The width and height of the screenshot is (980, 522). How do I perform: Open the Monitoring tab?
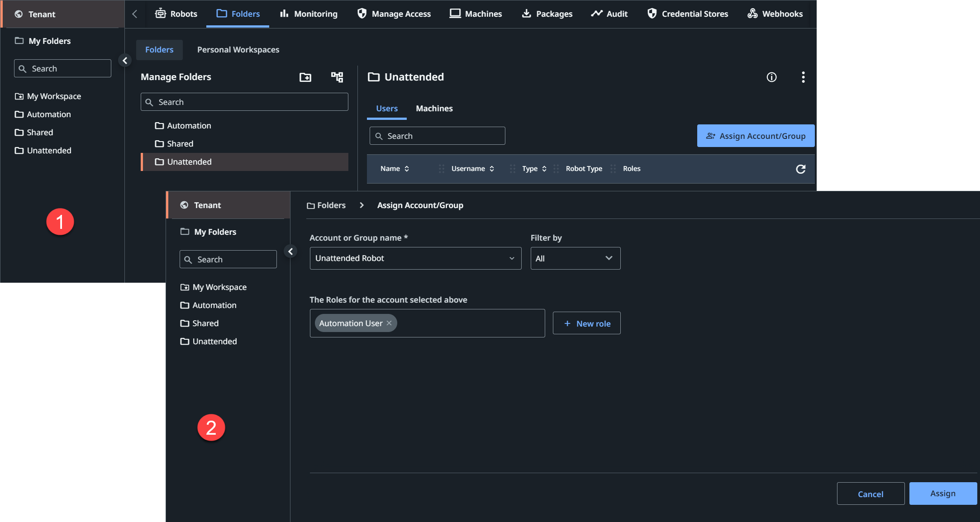click(309, 14)
